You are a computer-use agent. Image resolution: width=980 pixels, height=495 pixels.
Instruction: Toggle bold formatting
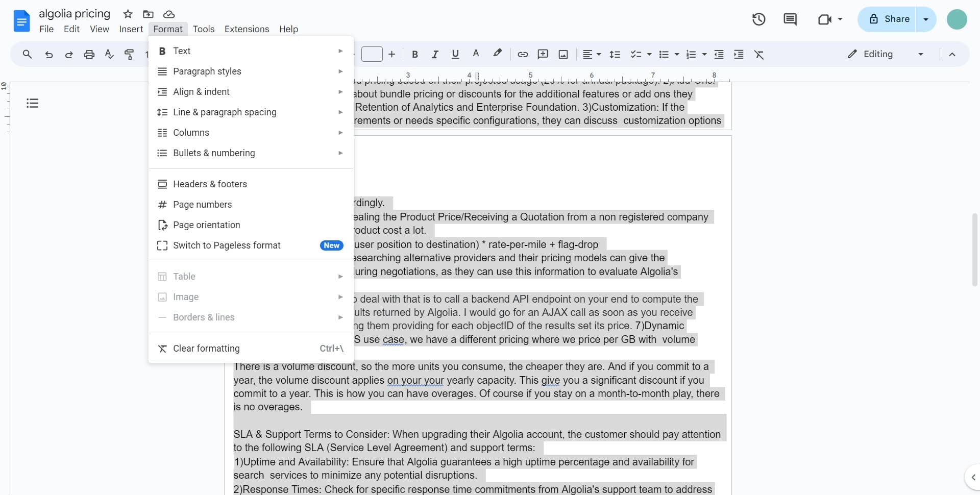click(x=414, y=54)
